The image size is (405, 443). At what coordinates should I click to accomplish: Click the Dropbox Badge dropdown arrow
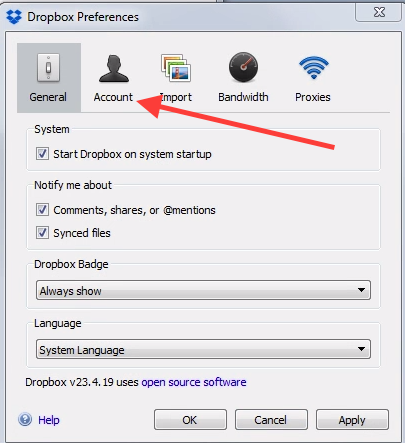361,290
